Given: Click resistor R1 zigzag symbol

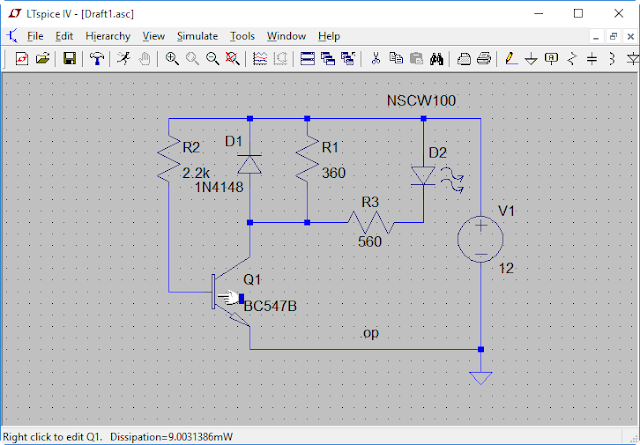Looking at the screenshot, I should click(x=307, y=159).
